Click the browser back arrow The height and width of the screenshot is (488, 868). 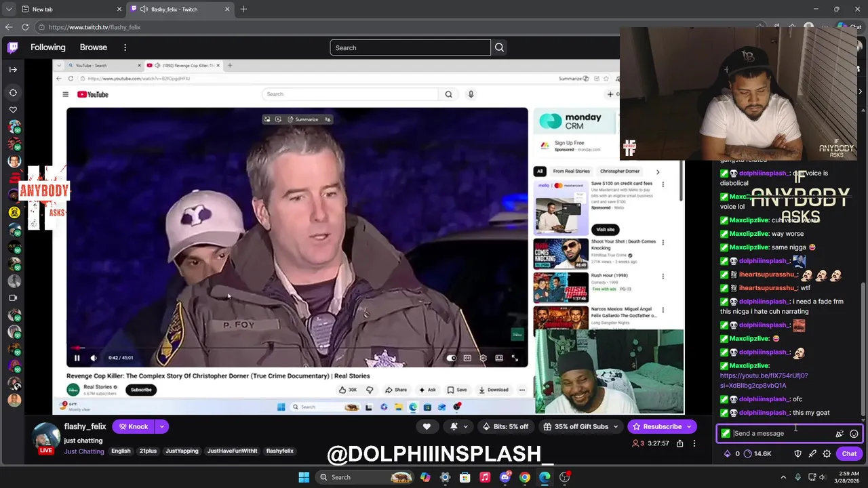click(9, 27)
